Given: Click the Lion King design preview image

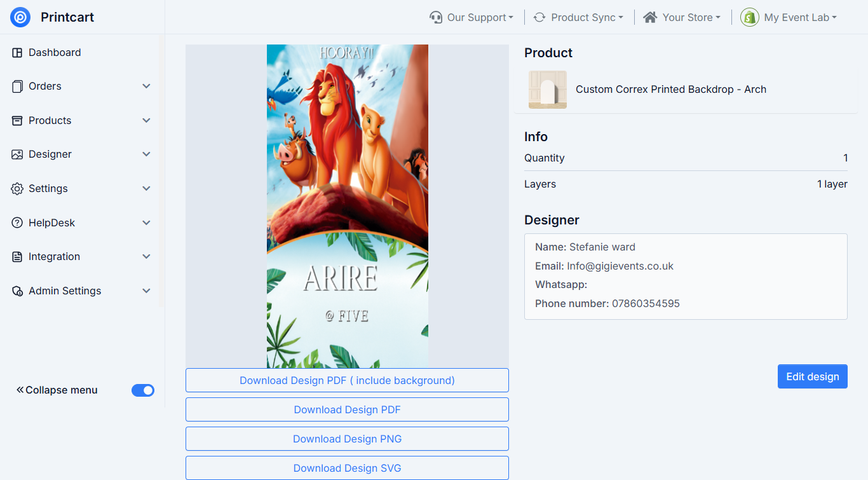Looking at the screenshot, I should coord(348,206).
